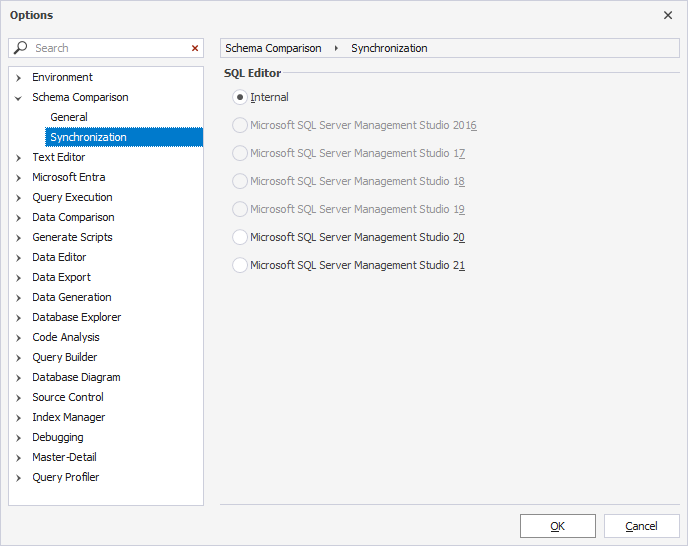Expand the Text Editor node chevron
The height and width of the screenshot is (546, 688).
[x=18, y=158]
